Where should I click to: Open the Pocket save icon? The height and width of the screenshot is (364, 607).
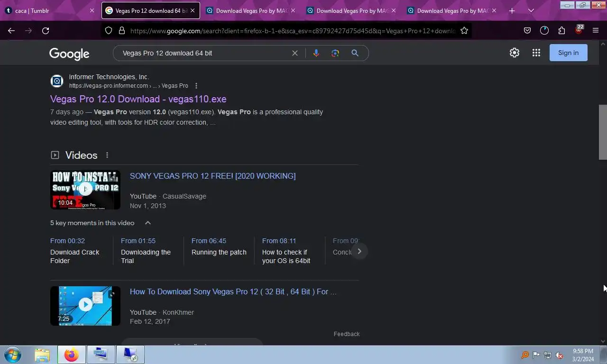click(x=527, y=30)
